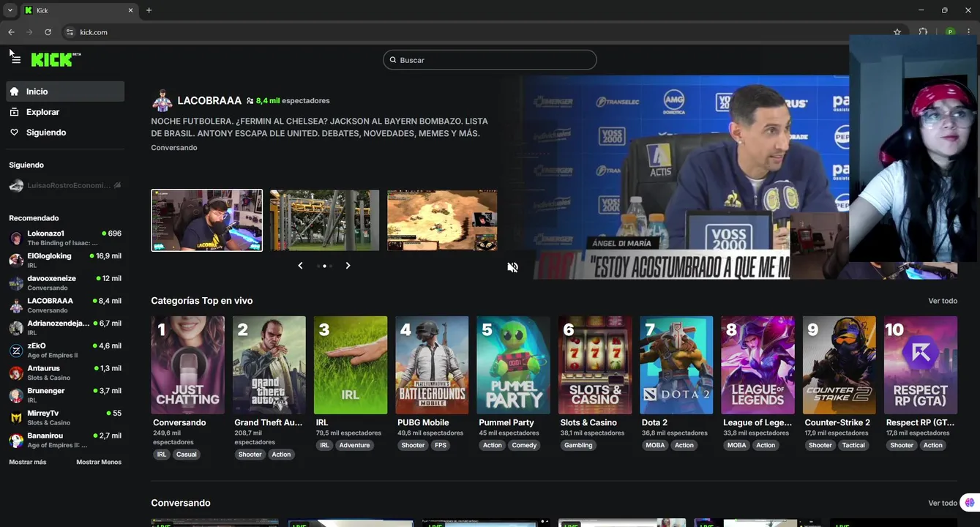Viewport: 980px width, 527px height.
Task: Open the League of Legends category card
Action: 758,365
